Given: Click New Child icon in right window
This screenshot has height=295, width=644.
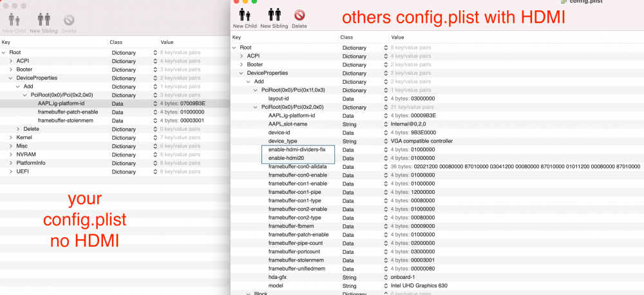Looking at the screenshot, I should pyautogui.click(x=245, y=15).
